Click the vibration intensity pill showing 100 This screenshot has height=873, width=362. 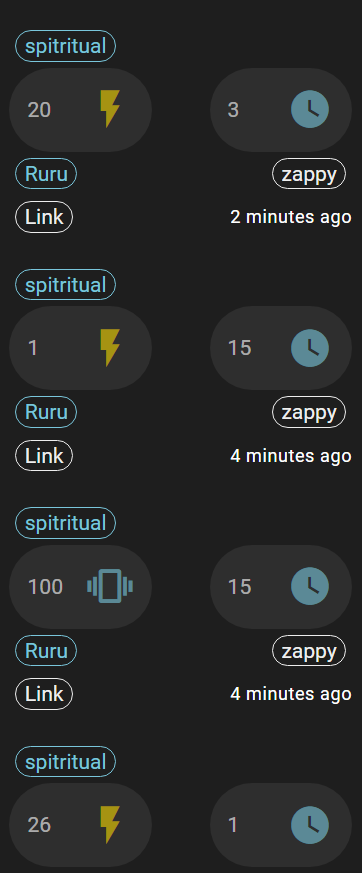coord(81,586)
